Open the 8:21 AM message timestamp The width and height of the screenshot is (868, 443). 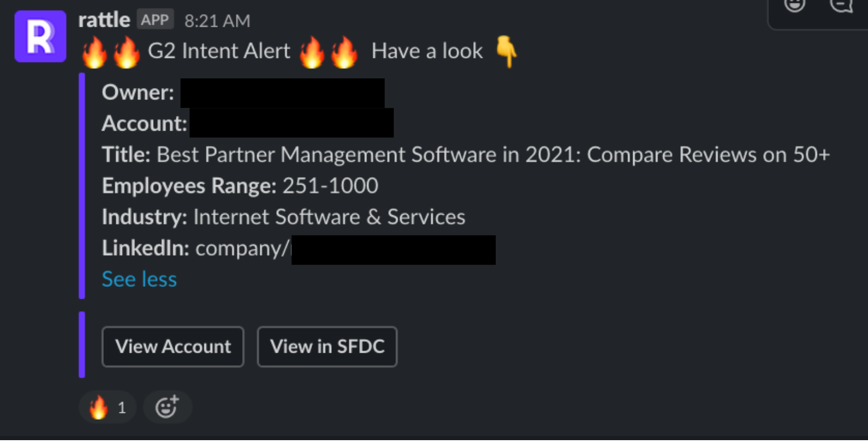(217, 21)
